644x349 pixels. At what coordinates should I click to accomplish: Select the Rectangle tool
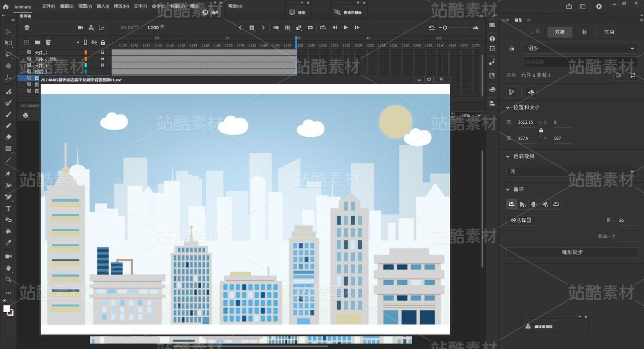click(8, 149)
